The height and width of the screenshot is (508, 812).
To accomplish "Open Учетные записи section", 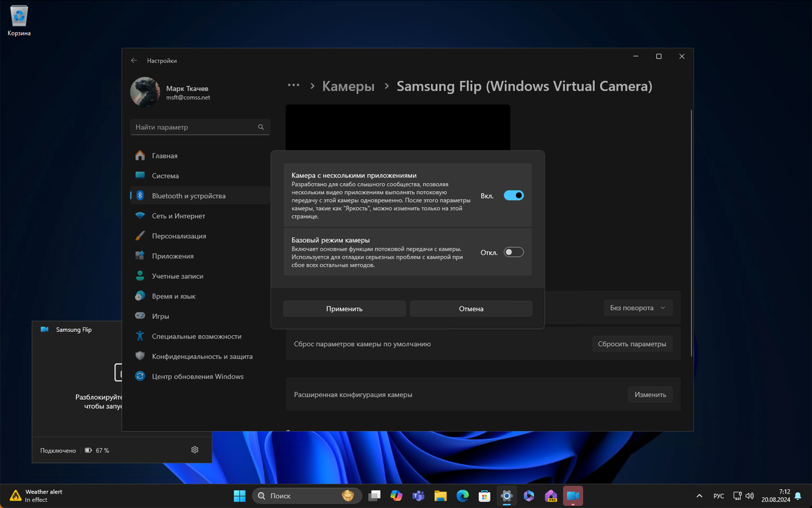I will 200,276.
